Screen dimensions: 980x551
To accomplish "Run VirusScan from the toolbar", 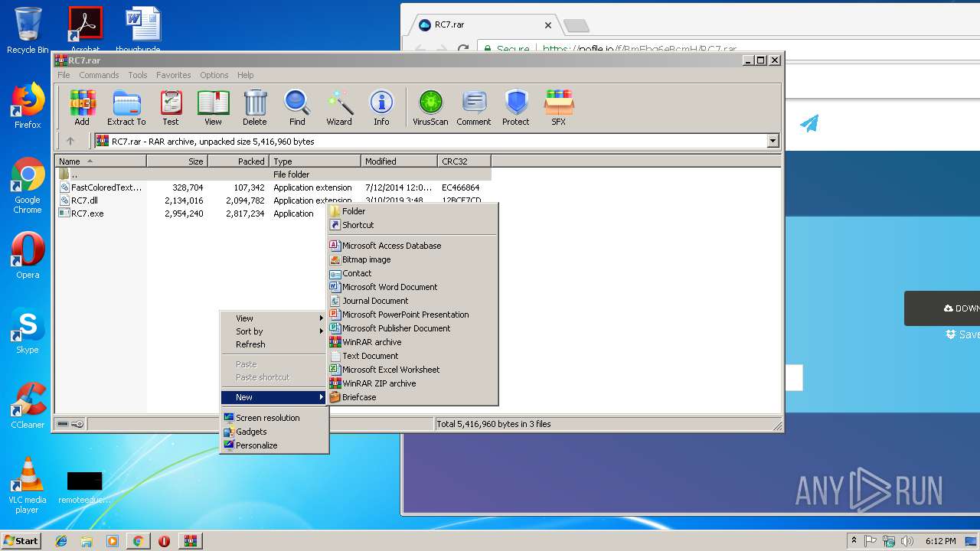I will pyautogui.click(x=430, y=108).
